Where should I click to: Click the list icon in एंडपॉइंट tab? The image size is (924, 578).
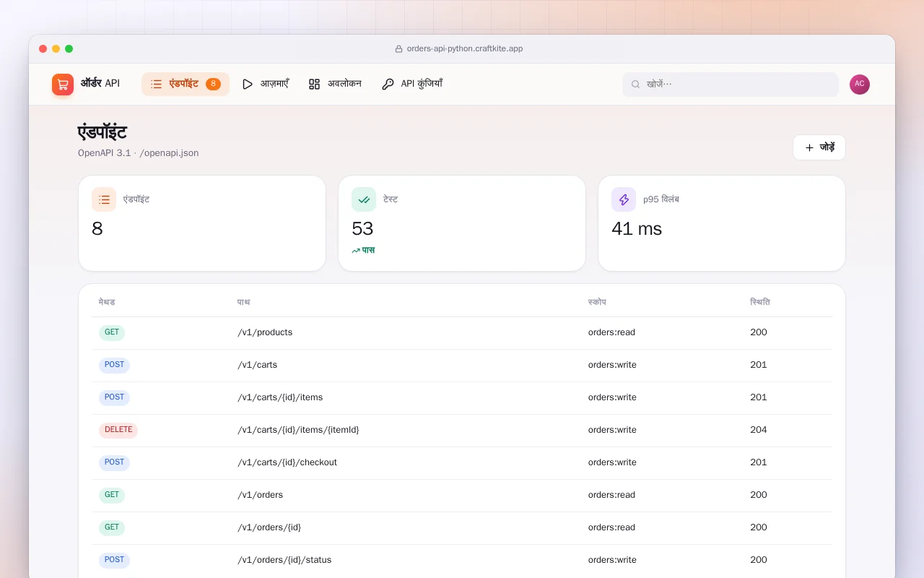[x=156, y=84]
